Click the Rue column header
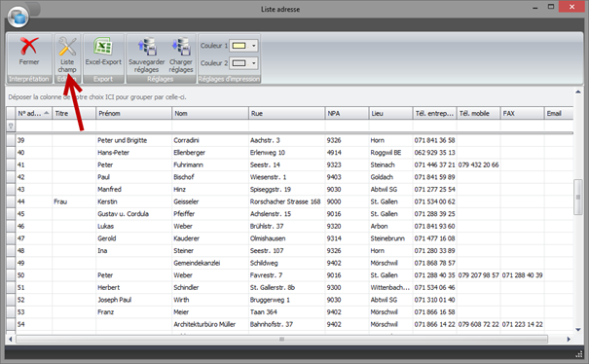Screen dimensions: 589x364 click(x=286, y=113)
